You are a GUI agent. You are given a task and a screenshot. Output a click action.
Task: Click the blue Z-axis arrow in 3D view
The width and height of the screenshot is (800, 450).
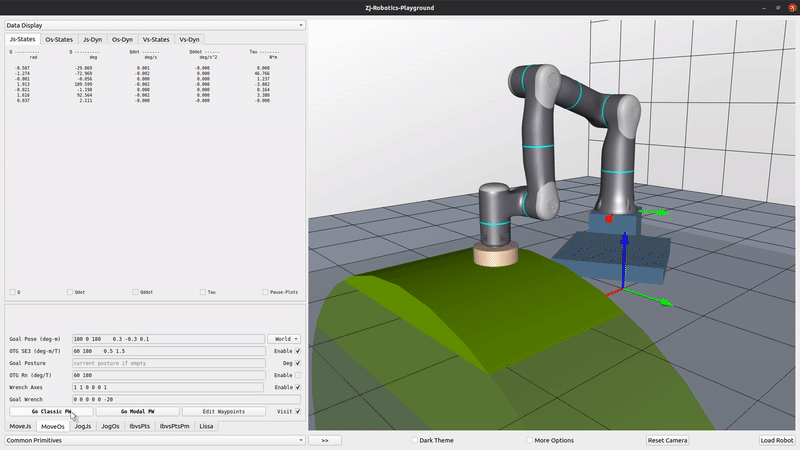[626, 260]
